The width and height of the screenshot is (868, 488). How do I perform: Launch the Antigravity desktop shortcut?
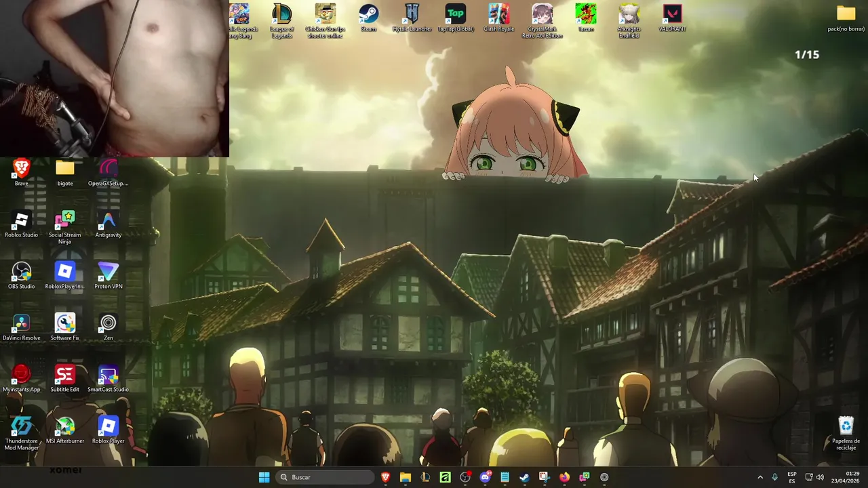[108, 224]
